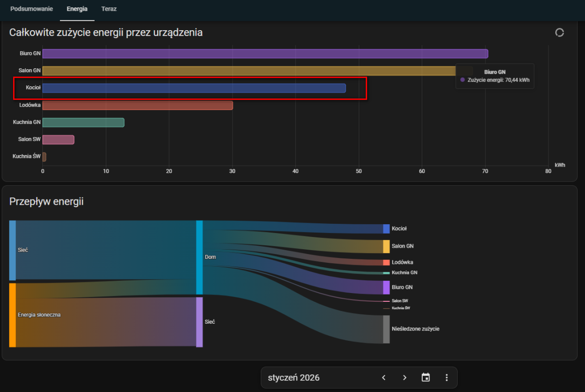Image resolution: width=585 pixels, height=392 pixels.
Task: Click the styczeń 2026 period label
Action: 294,378
